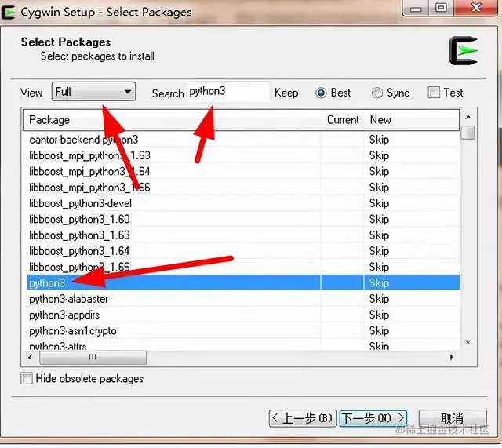Click Skip for python3-alabaster

[x=379, y=299]
